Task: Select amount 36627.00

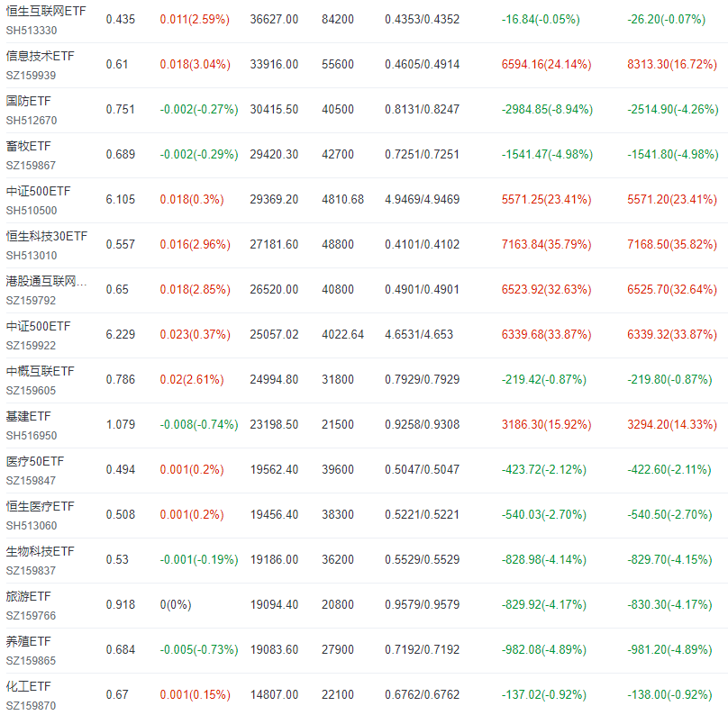Action: (x=275, y=20)
